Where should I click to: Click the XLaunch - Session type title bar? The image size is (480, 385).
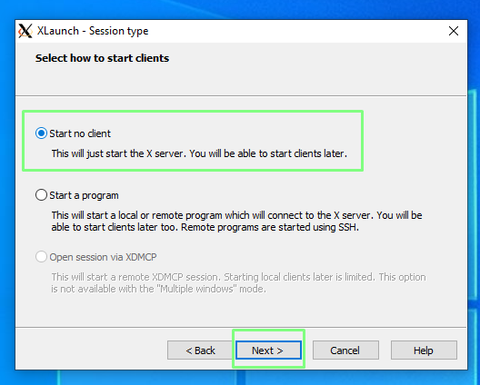click(x=233, y=31)
